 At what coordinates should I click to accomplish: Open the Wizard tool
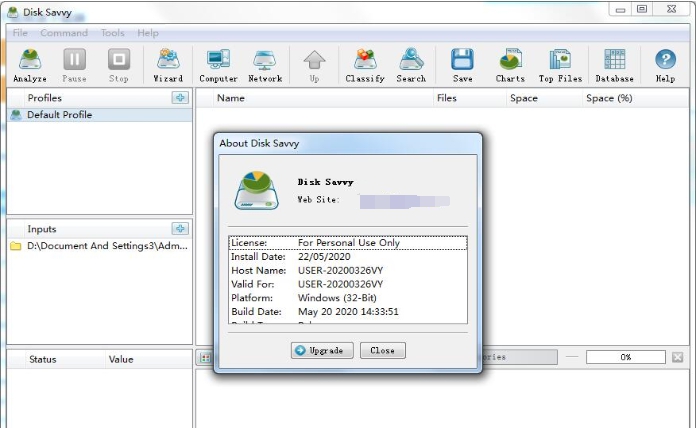coord(168,64)
